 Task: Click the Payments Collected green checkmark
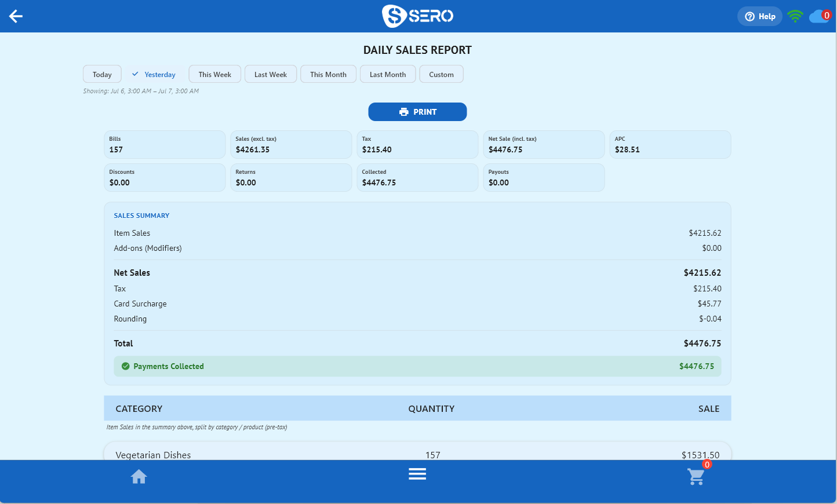point(126,366)
